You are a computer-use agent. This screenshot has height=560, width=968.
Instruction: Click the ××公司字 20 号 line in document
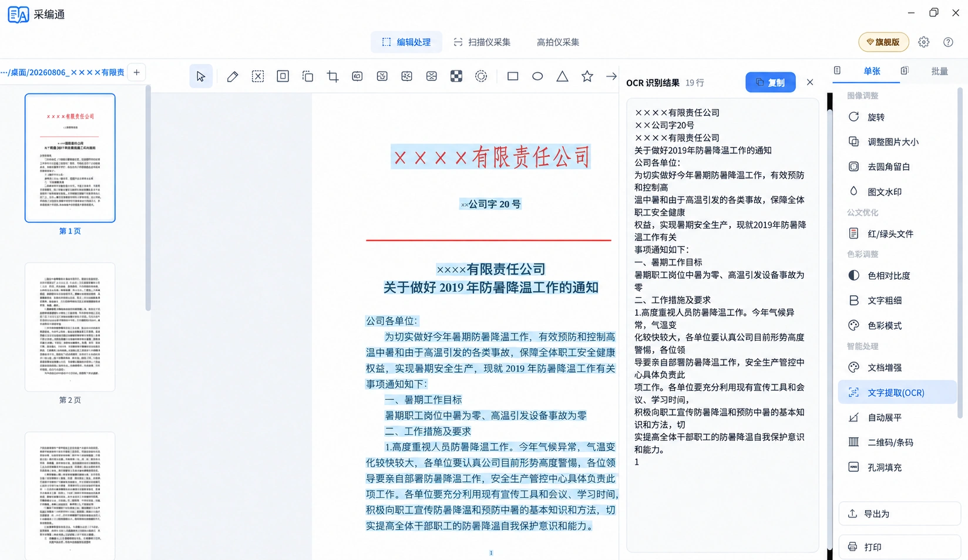click(x=490, y=204)
